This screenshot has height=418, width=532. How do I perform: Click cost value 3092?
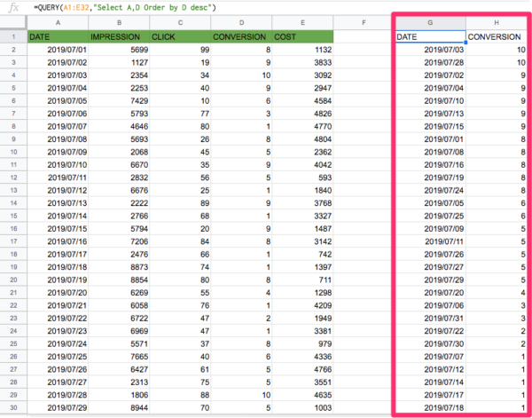302,75
